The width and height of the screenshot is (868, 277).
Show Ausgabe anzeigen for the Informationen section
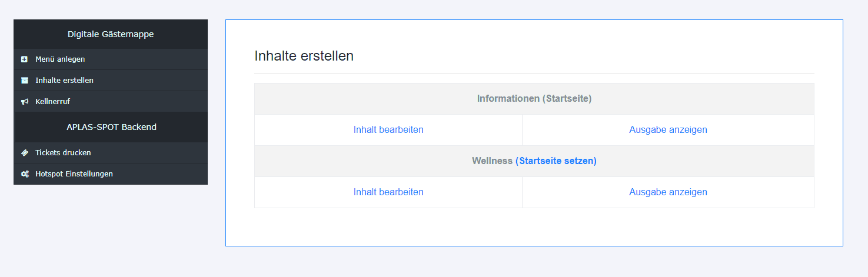pyautogui.click(x=668, y=130)
